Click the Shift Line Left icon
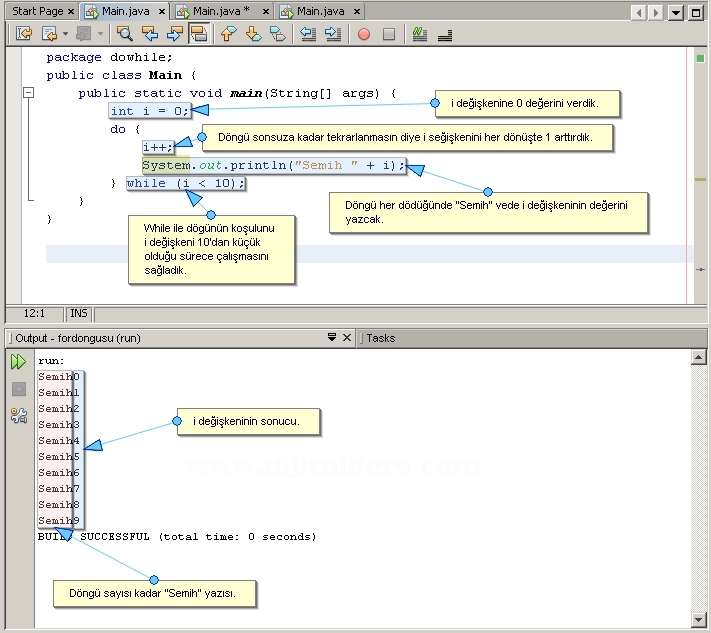The height and width of the screenshot is (633, 711). 308,34
